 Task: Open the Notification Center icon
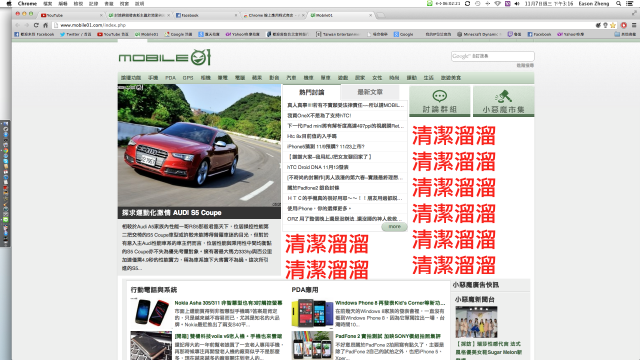click(x=629, y=3)
